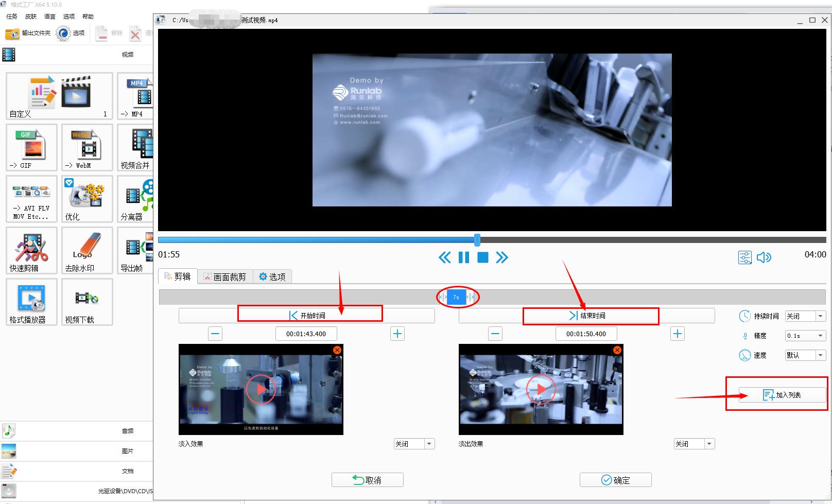Screen dimensions: 832x504
Task: Open the 快速剪辑 quick clip tool
Action: [31, 251]
